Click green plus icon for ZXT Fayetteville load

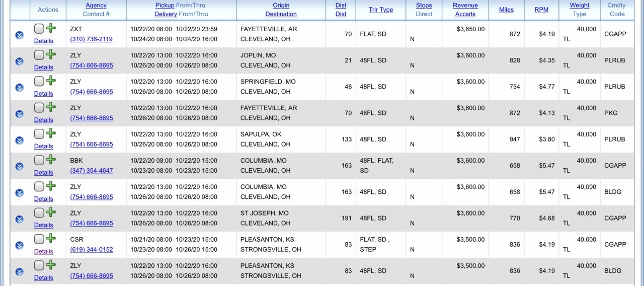51,28
